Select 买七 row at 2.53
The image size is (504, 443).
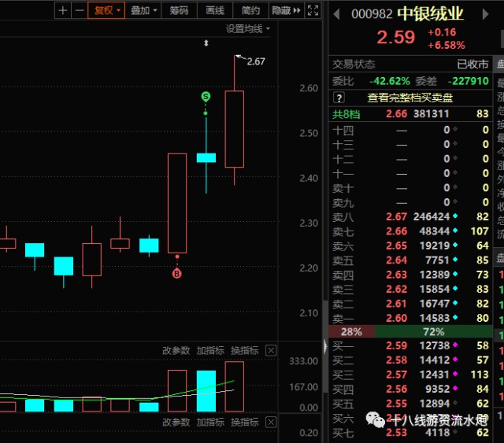tap(410, 433)
